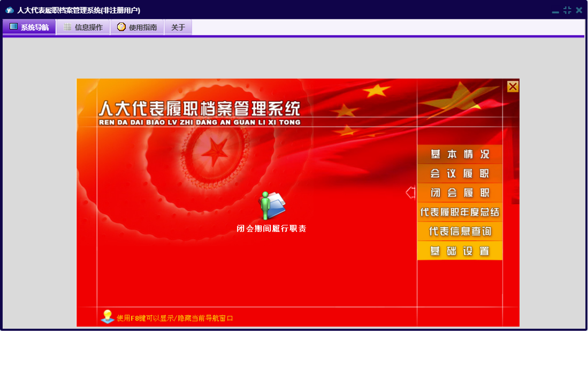Screen dimensions: 588x387
Task: Click the 闭会期间履行职责 text label
Action: pos(271,229)
